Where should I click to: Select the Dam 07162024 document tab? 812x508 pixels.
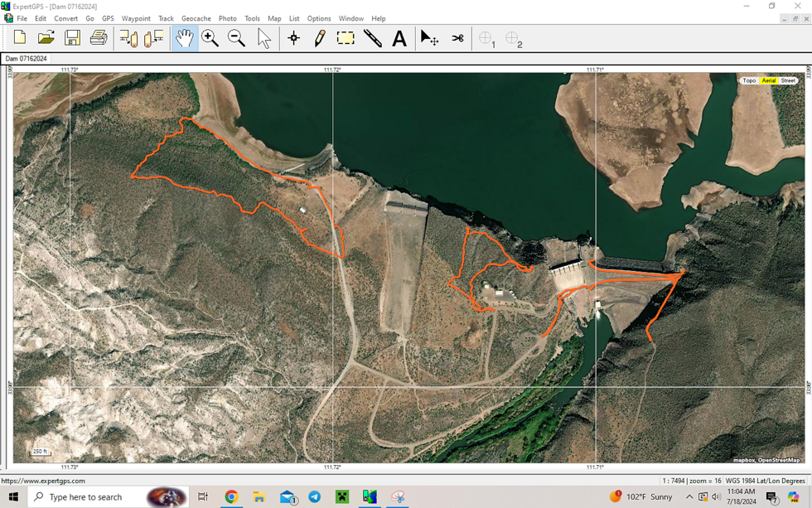click(x=27, y=59)
